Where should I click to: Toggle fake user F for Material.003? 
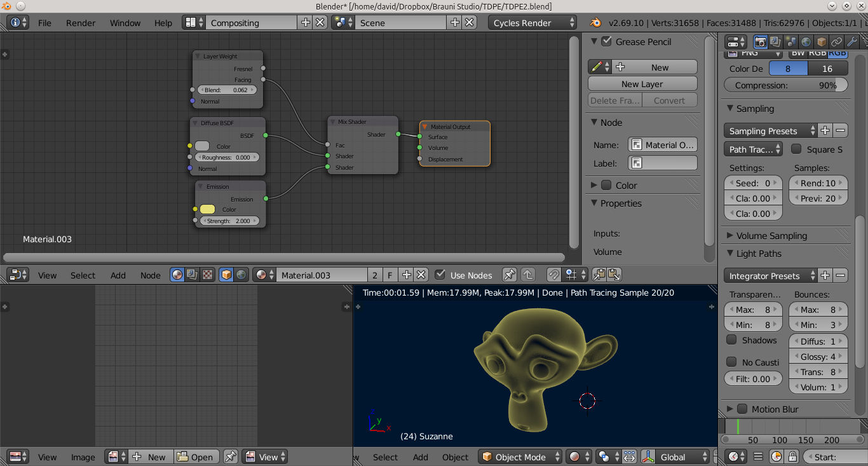click(x=390, y=275)
